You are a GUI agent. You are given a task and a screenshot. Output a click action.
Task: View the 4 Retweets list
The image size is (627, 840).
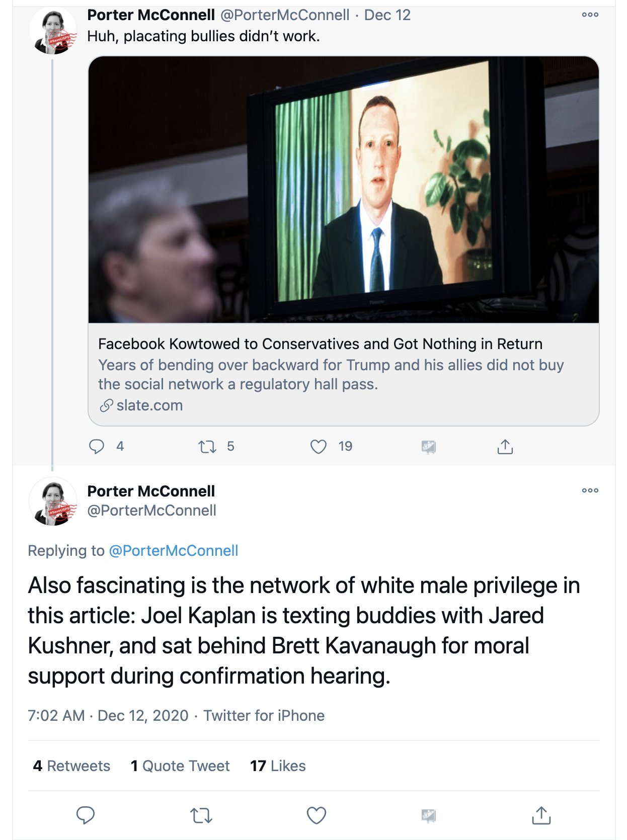click(71, 766)
